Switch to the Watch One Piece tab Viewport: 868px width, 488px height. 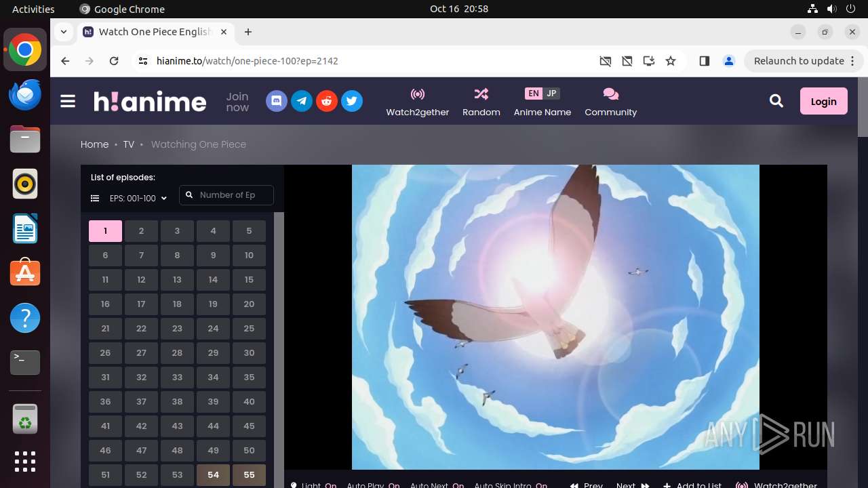[x=157, y=32]
